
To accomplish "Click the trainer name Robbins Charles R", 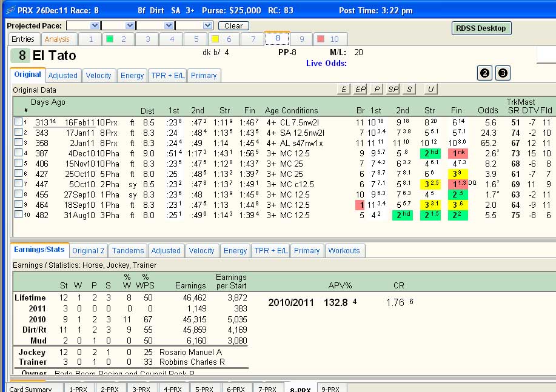I will click(192, 362).
